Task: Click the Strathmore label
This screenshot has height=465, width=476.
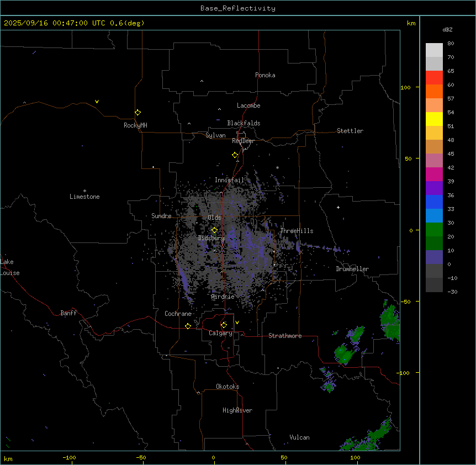Action: click(x=285, y=336)
